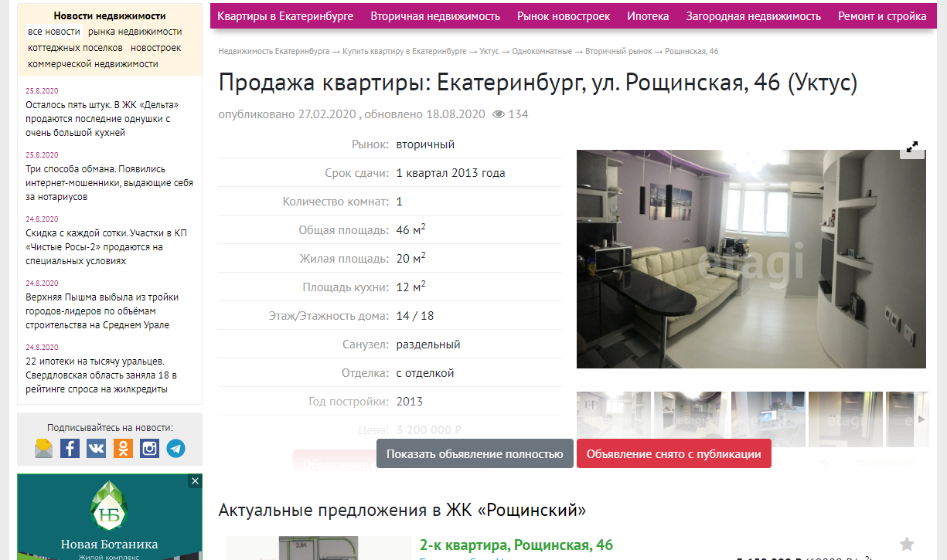Click the Общая площадь value 46 м²
947x560 pixels.
[x=411, y=229]
